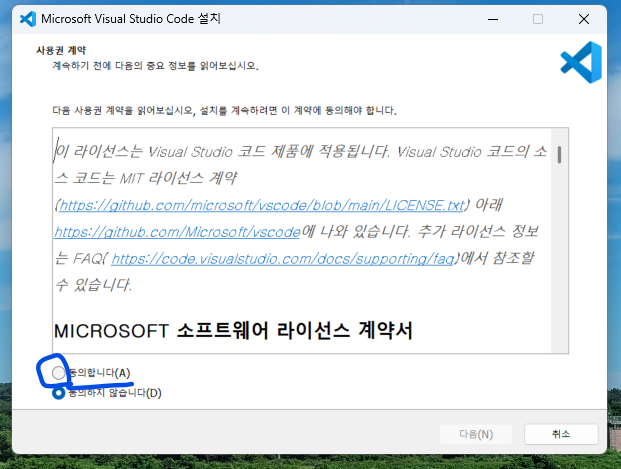The image size is (621, 469).
Task: Select the 동의하지 않습니다(D) radio button
Action: click(x=58, y=393)
